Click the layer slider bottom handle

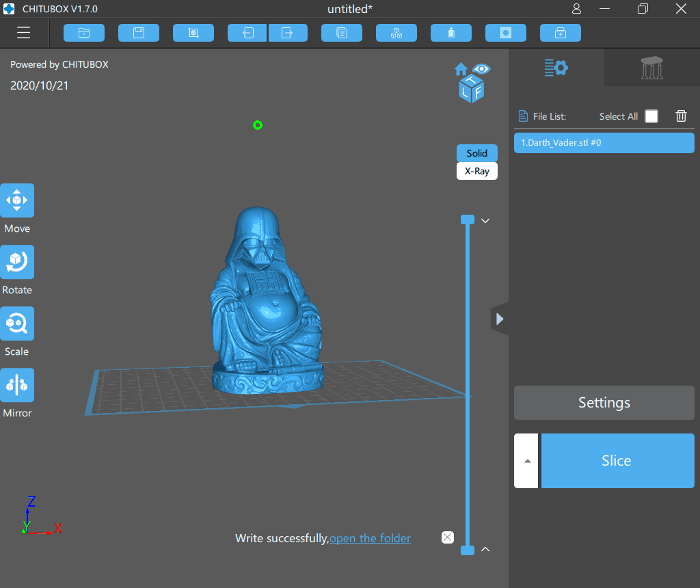(468, 550)
